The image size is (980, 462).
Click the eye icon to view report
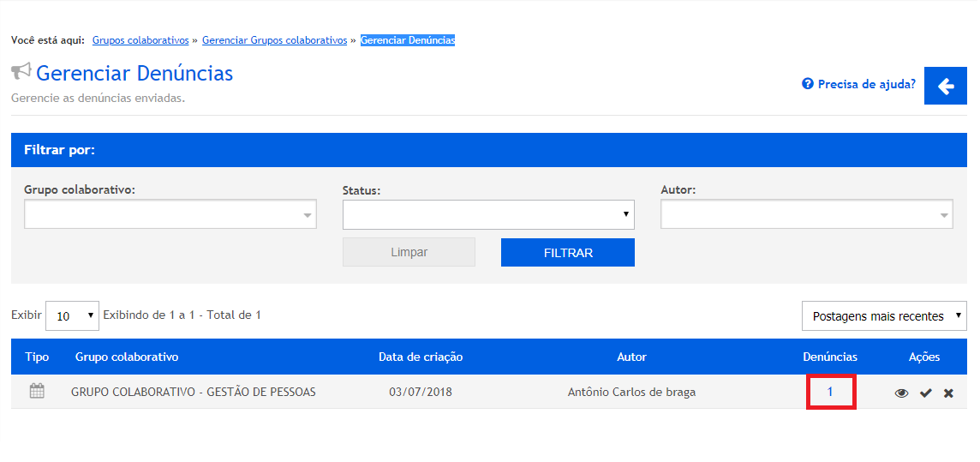pos(901,393)
